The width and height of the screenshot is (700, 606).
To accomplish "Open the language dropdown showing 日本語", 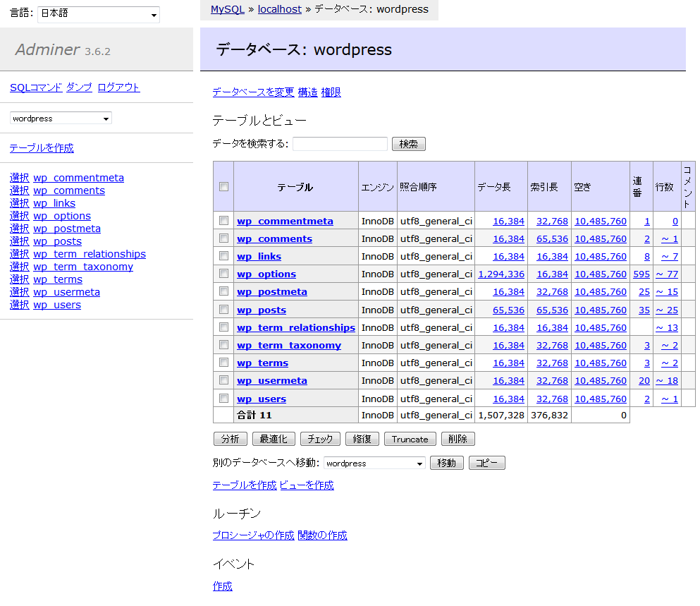I will (x=99, y=14).
